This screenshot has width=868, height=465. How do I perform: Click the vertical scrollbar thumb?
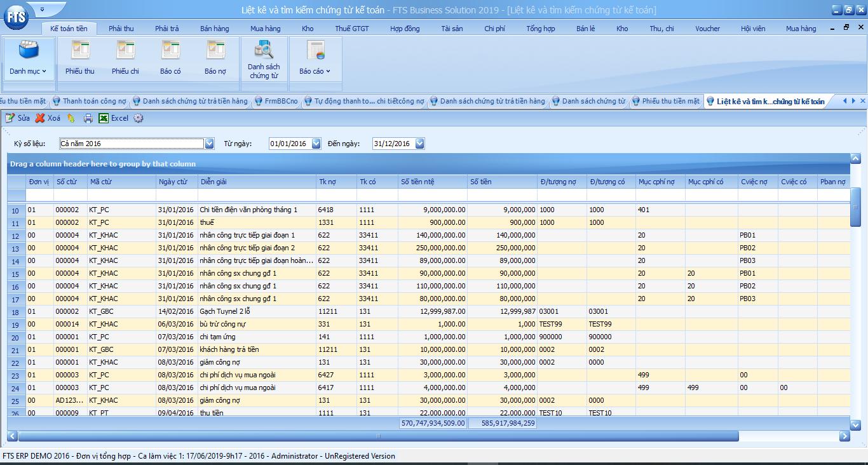pos(855,206)
